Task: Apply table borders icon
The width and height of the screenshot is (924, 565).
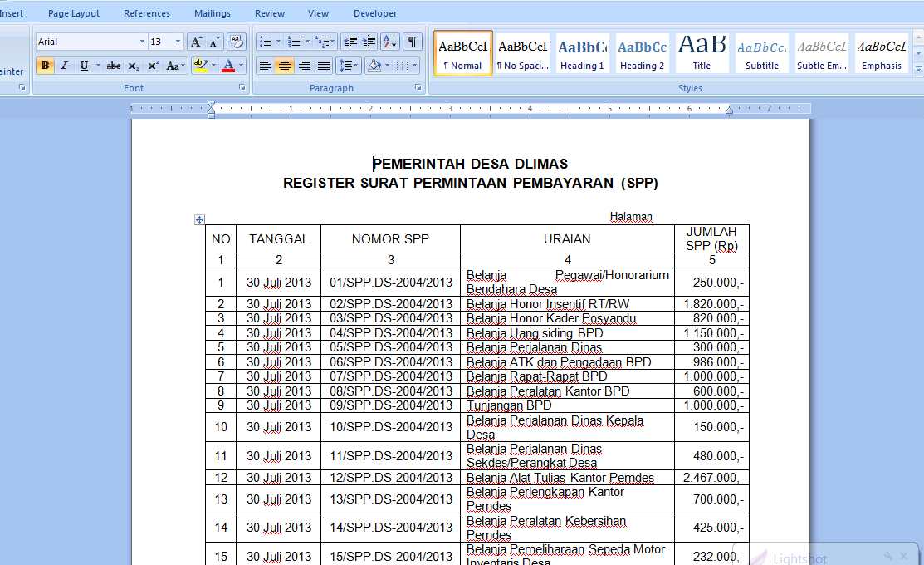Action: click(x=402, y=66)
